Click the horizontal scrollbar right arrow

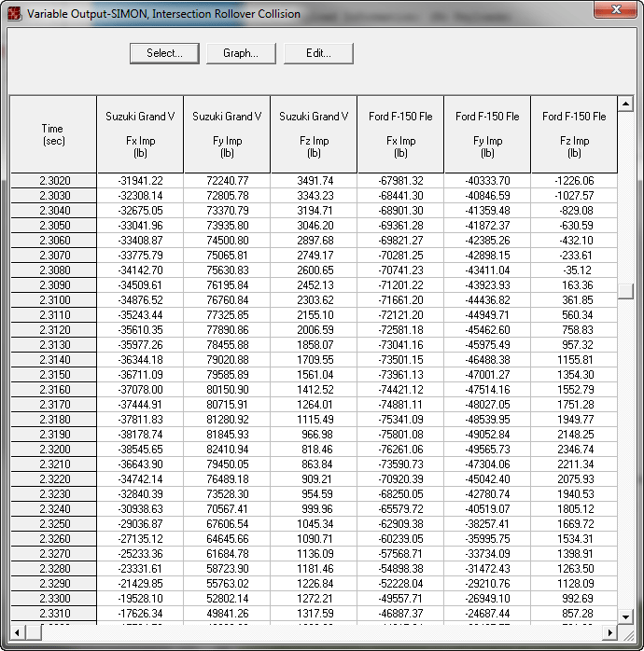coord(610,631)
